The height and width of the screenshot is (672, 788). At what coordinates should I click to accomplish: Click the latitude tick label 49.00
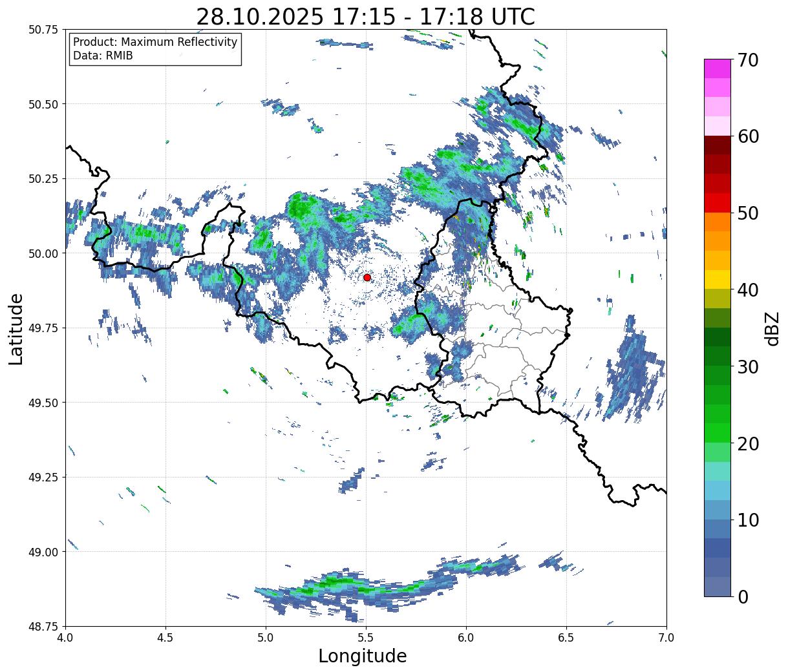pos(43,552)
